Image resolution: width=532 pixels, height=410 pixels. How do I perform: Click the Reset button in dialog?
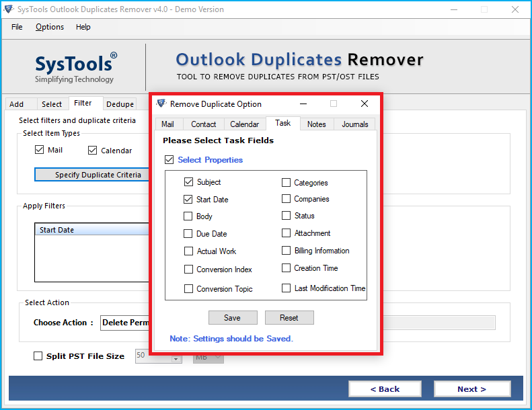tap(289, 318)
